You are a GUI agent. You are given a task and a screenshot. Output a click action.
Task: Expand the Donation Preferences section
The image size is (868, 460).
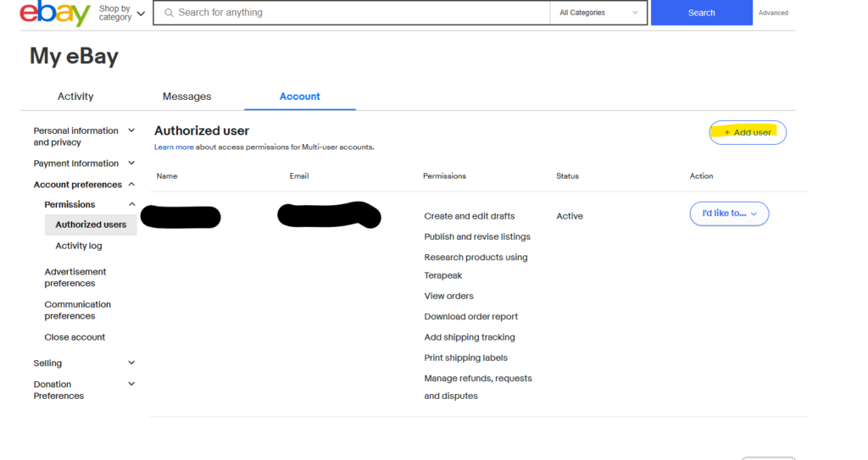[84, 390]
